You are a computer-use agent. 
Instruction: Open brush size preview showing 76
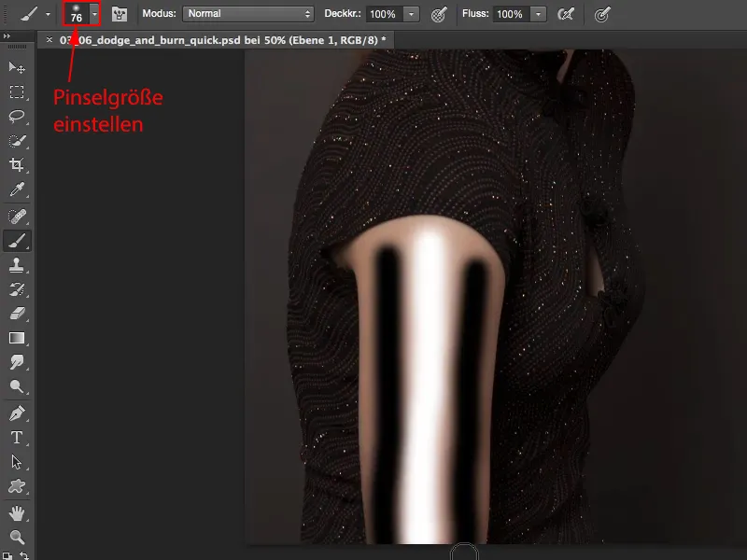pos(77,14)
